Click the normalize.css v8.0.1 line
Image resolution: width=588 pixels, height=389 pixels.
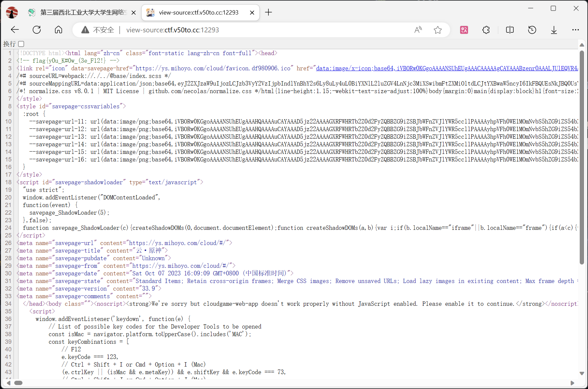(x=297, y=91)
